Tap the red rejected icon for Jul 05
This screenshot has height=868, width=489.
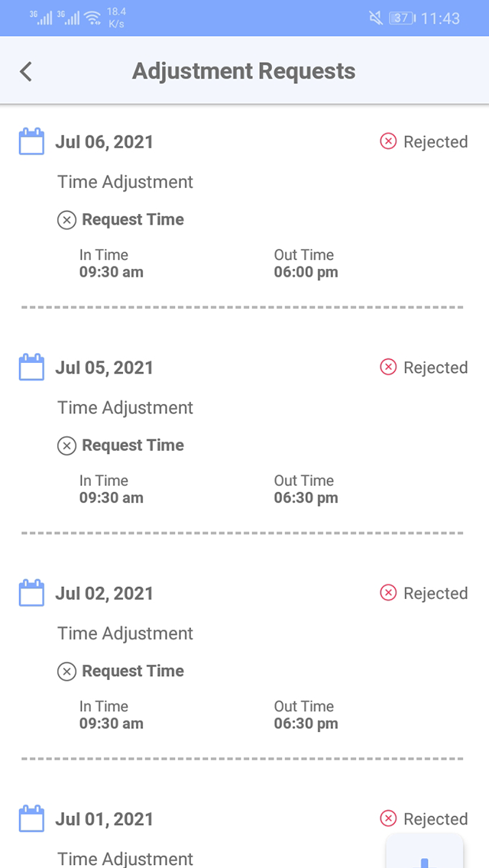pyautogui.click(x=388, y=367)
